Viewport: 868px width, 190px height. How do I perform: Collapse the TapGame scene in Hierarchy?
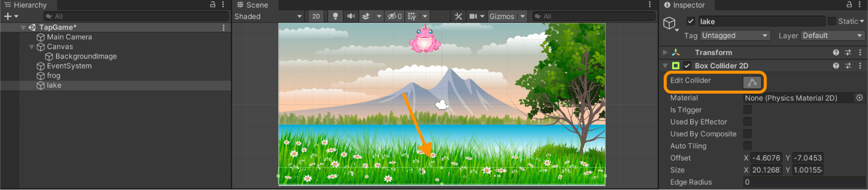(23, 27)
